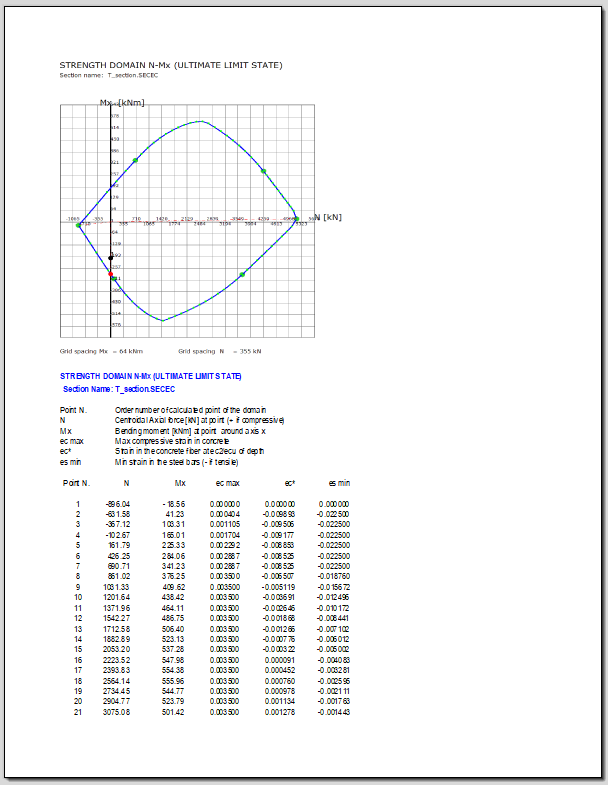Click the small black 'Section name: T_section.SECEC' line

click(x=109, y=76)
